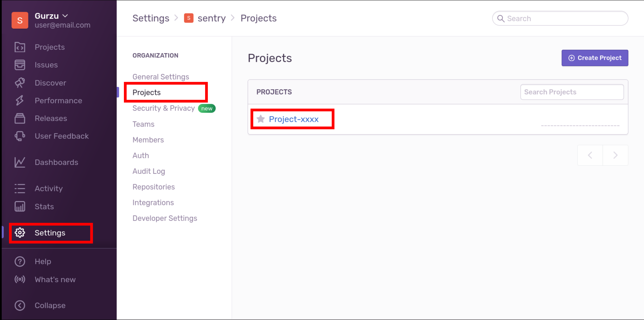
Task: Select Audit Log settings item
Action: [149, 171]
